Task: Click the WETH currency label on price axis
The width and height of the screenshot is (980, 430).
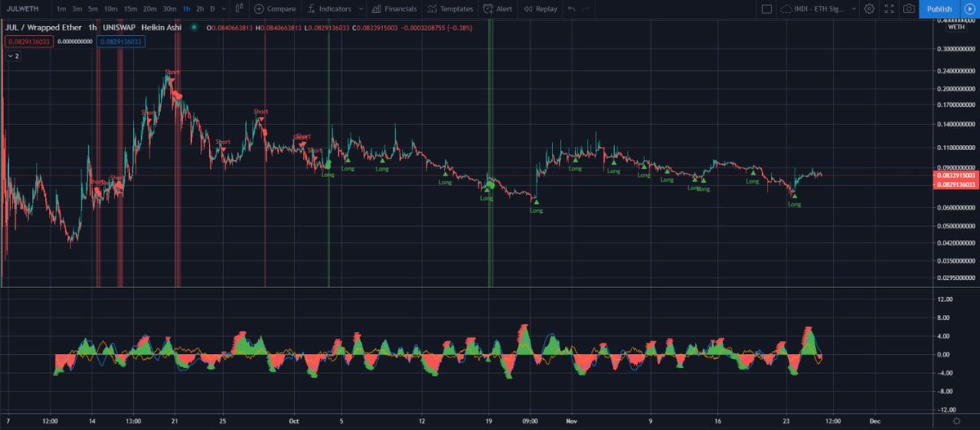Action: [x=956, y=28]
